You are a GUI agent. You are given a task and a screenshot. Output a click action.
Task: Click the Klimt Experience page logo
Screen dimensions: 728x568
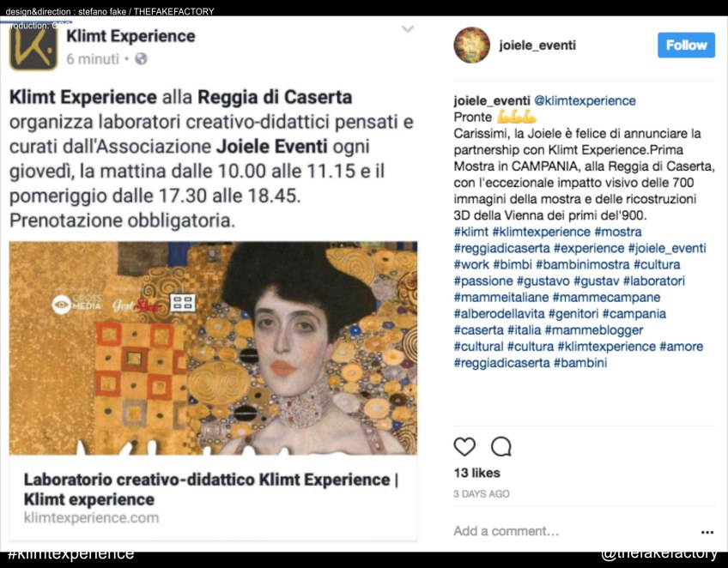click(x=33, y=46)
